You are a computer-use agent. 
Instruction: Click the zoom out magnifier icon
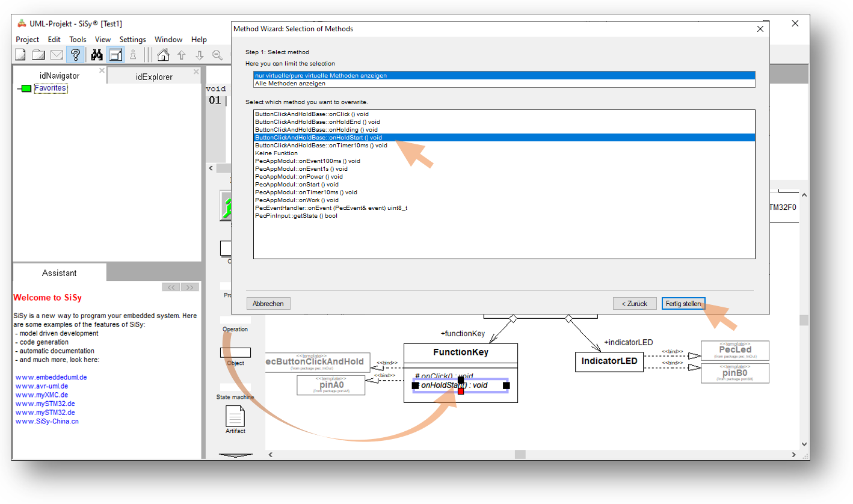click(x=217, y=55)
